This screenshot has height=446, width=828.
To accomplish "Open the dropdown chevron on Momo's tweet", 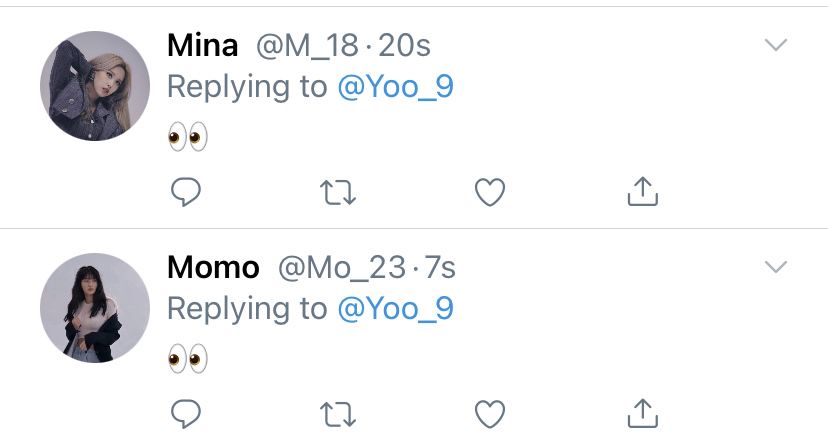I will 776,267.
